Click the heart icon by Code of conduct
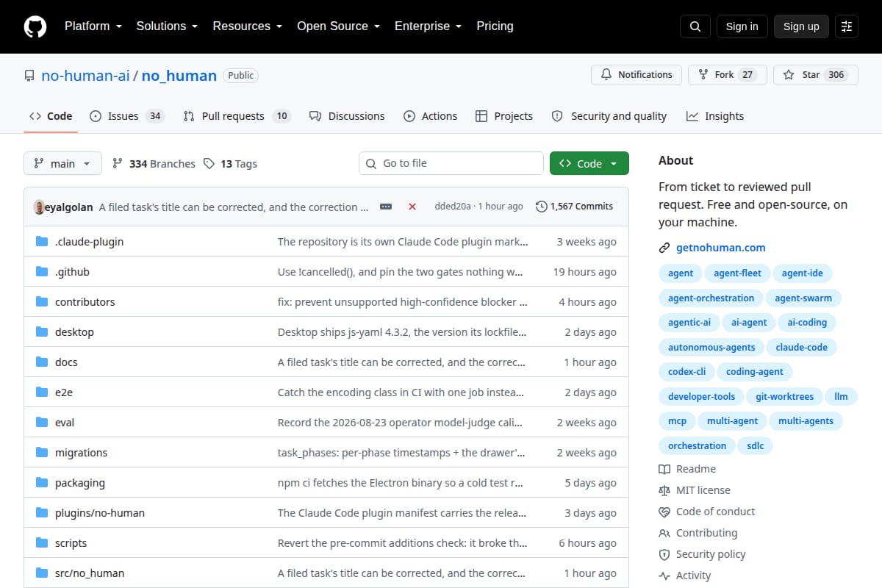Viewport: 882px width, 588px height. (664, 512)
